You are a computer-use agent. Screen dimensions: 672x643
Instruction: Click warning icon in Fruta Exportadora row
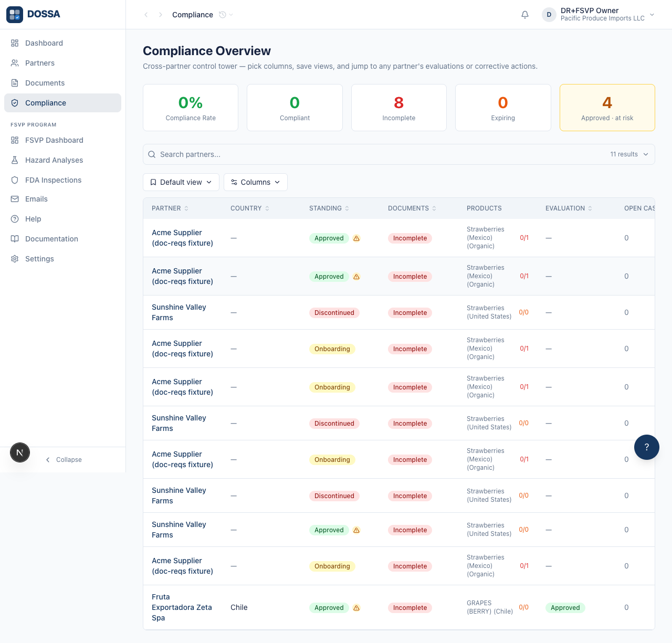[356, 608]
